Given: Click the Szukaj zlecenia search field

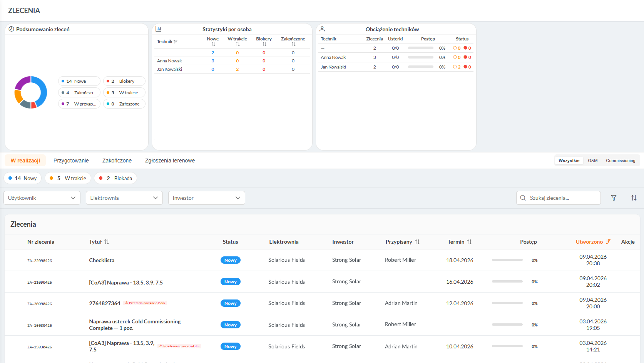Looking at the screenshot, I should click(562, 198).
